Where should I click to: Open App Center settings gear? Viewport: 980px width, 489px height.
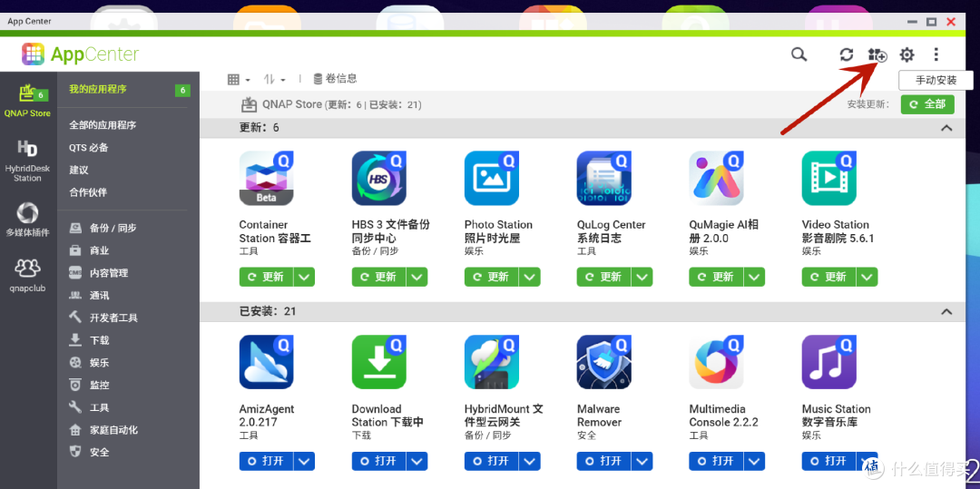[x=906, y=55]
